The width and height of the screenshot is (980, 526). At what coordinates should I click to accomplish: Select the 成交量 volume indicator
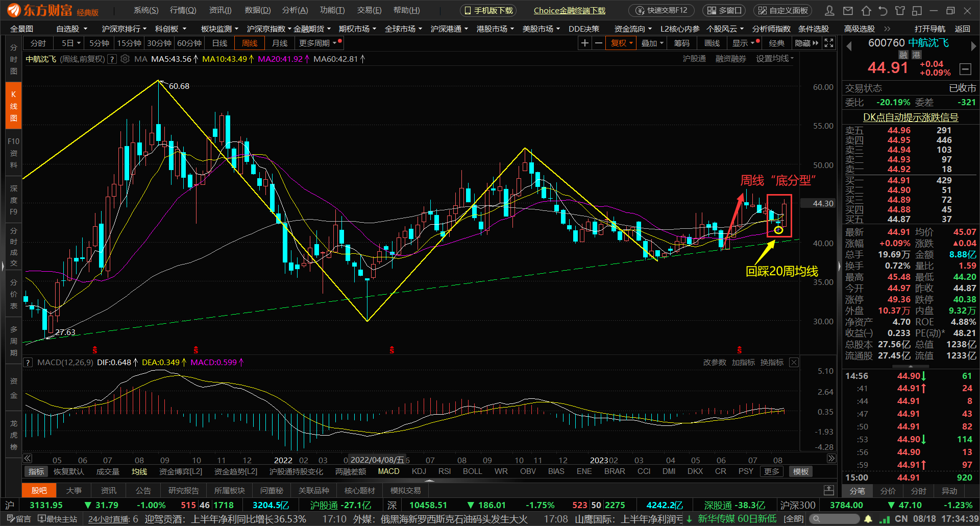pyautogui.click(x=108, y=471)
